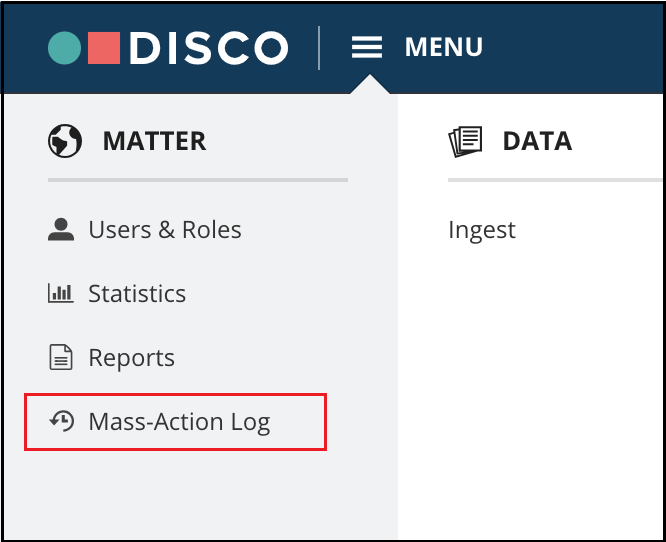Open the Mass-Action Log

point(179,422)
